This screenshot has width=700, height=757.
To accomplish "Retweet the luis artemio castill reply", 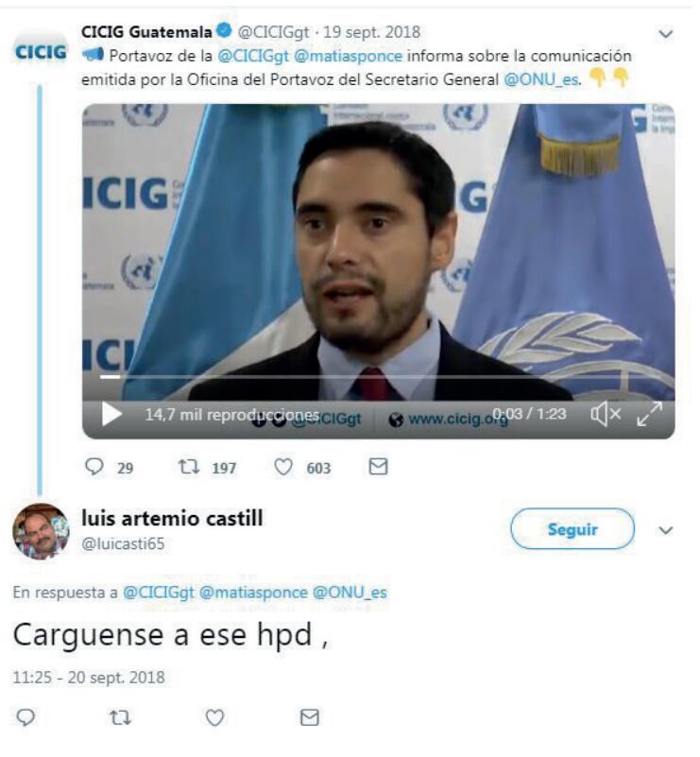I will click(120, 718).
